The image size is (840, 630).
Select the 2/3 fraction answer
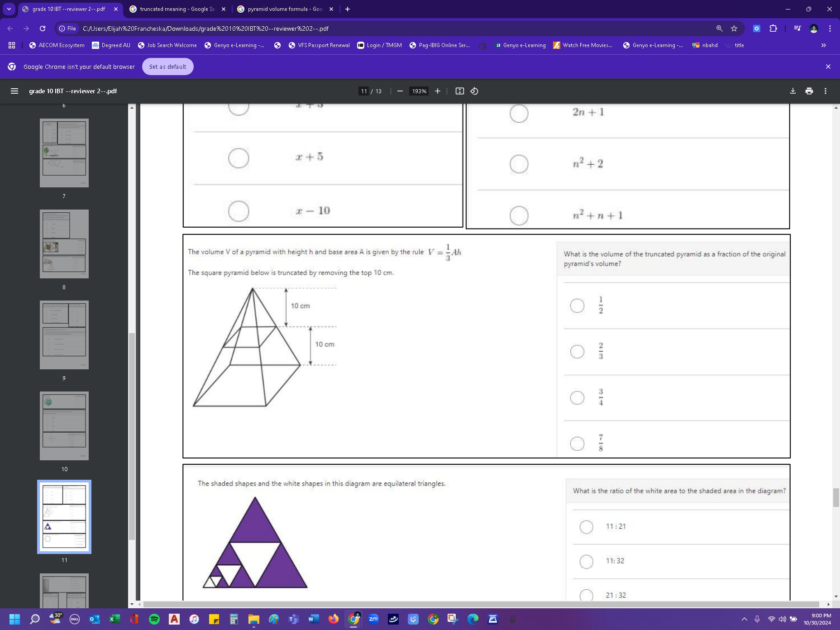tap(577, 351)
